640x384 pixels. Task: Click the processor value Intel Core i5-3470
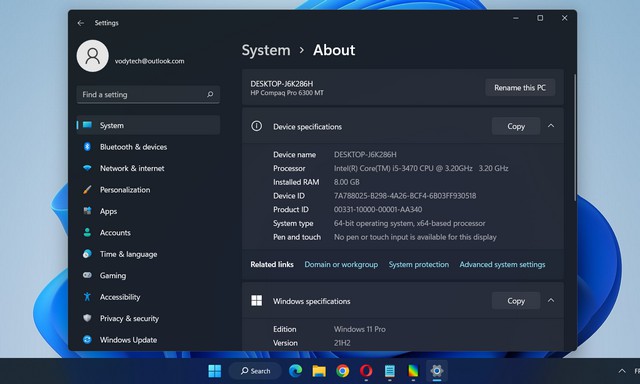coord(421,168)
